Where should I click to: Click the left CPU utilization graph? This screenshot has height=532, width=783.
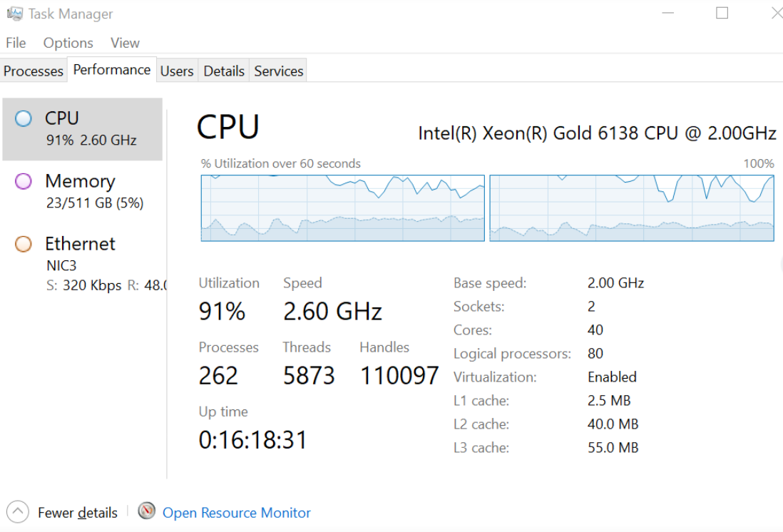342,208
